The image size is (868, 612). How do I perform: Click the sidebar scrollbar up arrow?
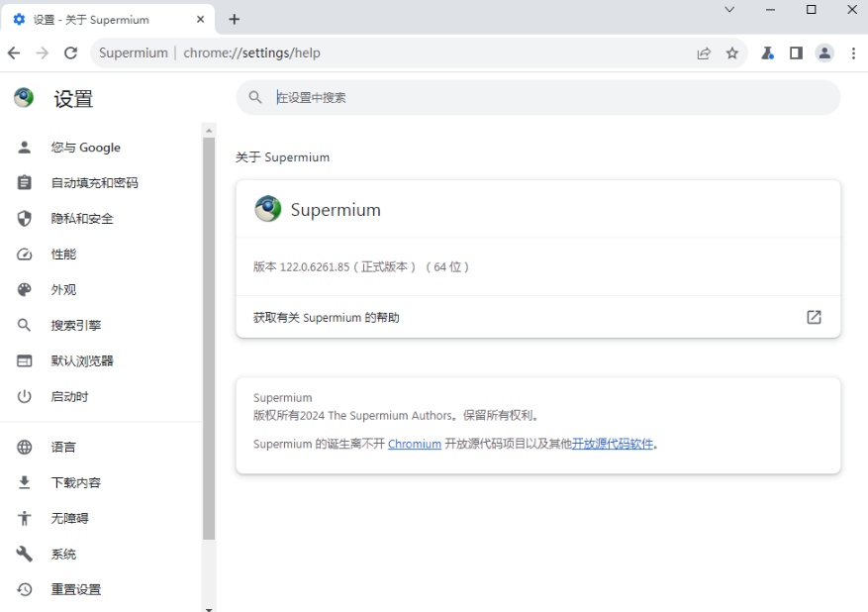(209, 131)
